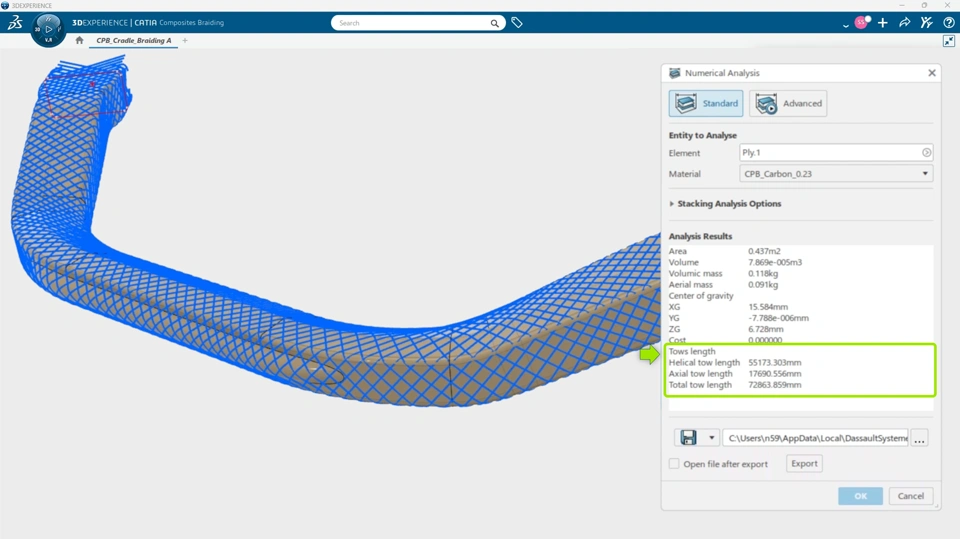The image size is (960, 539).
Task: Enable Open file after export checkbox
Action: (x=674, y=464)
